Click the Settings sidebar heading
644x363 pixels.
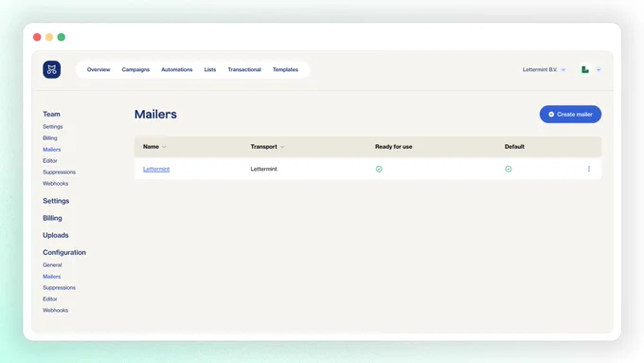[56, 201]
